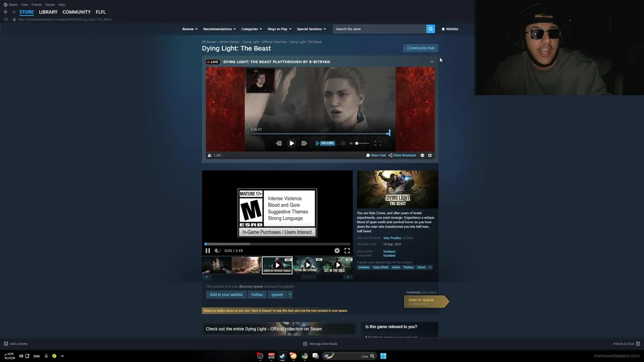Play the live broadcast video

(x=291, y=143)
